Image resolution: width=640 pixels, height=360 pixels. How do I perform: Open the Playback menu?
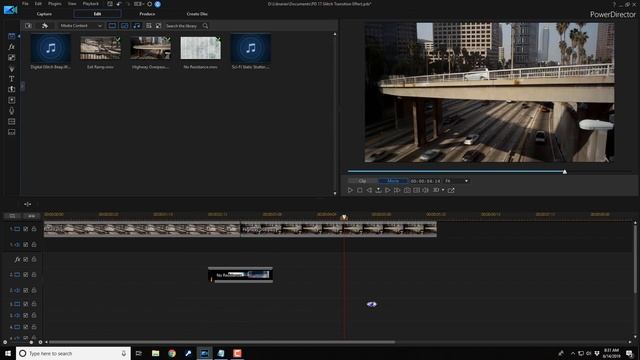91,4
